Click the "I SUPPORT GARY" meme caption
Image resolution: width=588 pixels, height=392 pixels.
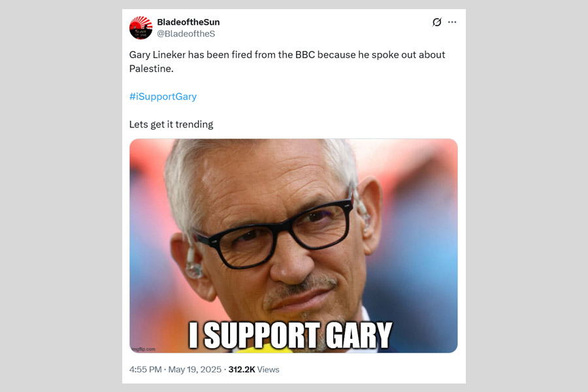[x=291, y=335]
